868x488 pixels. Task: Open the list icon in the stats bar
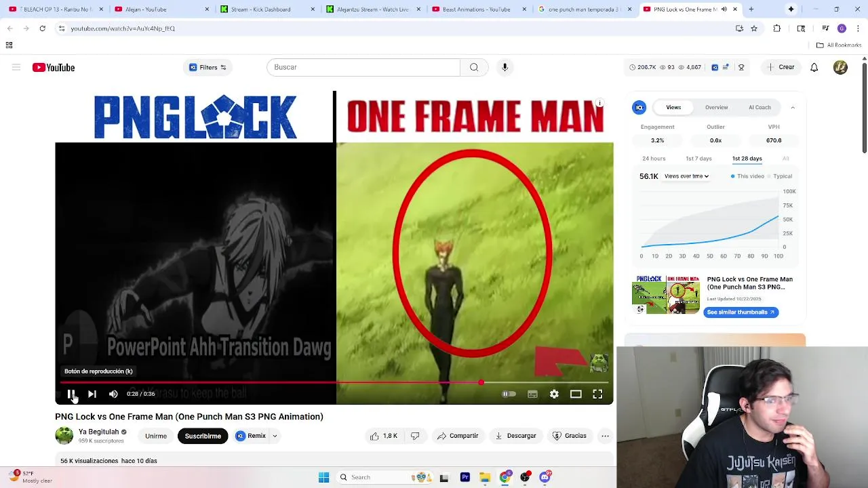(726, 67)
